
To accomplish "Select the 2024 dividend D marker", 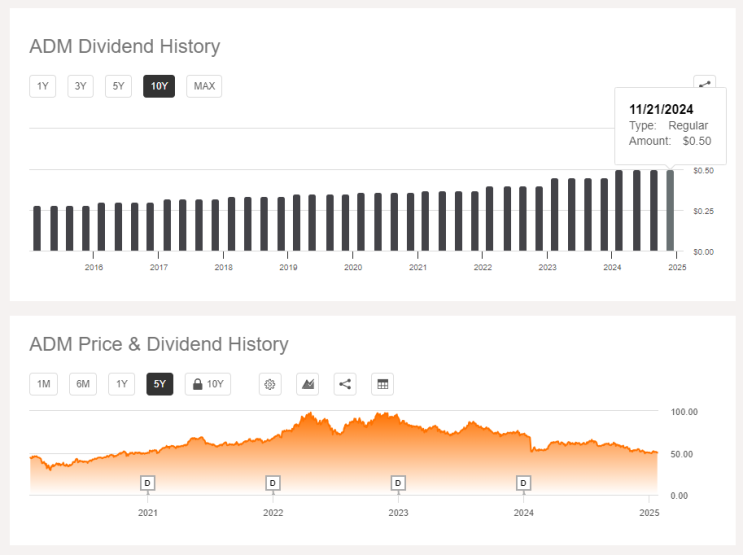I will pyautogui.click(x=523, y=483).
